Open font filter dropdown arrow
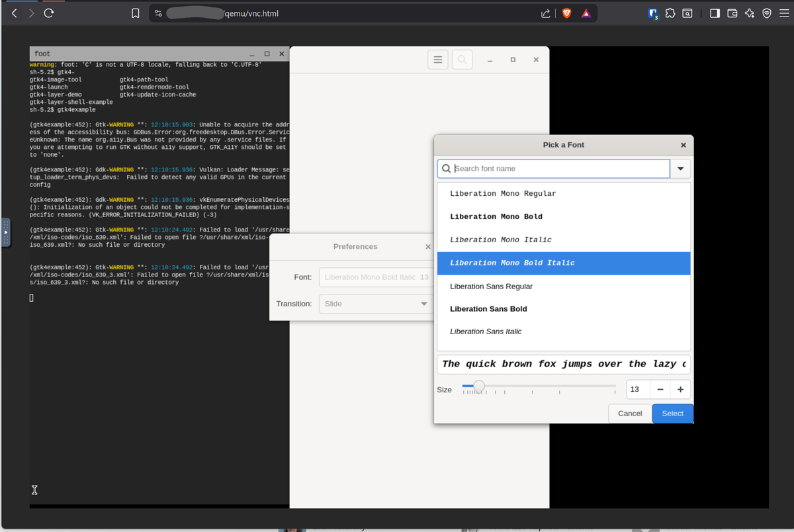 [680, 169]
